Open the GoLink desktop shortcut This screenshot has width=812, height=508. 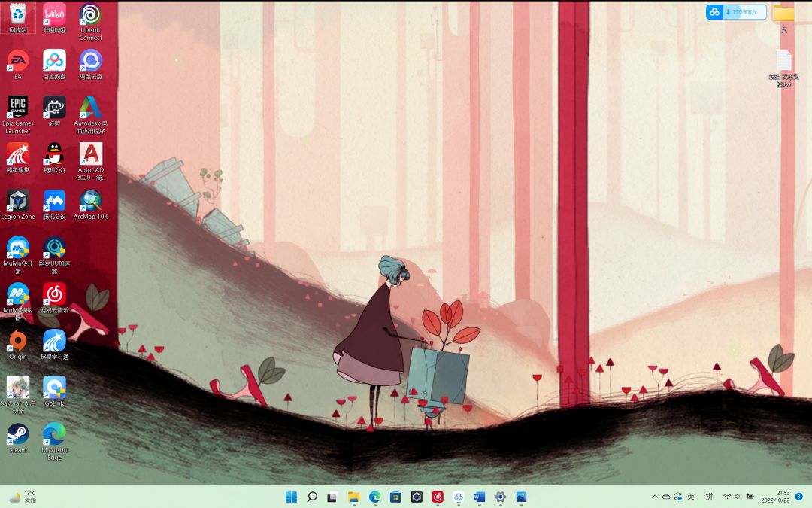pos(54,391)
